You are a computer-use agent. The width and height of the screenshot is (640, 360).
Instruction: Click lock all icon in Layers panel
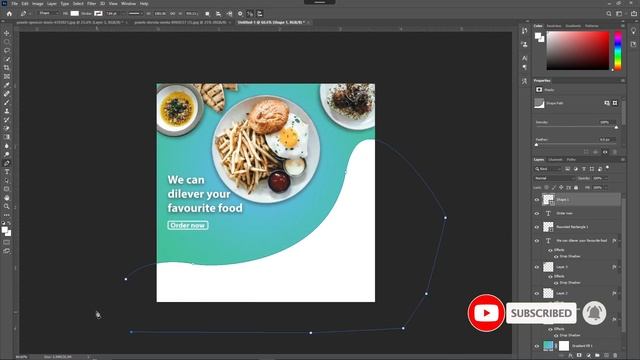pyautogui.click(x=576, y=187)
